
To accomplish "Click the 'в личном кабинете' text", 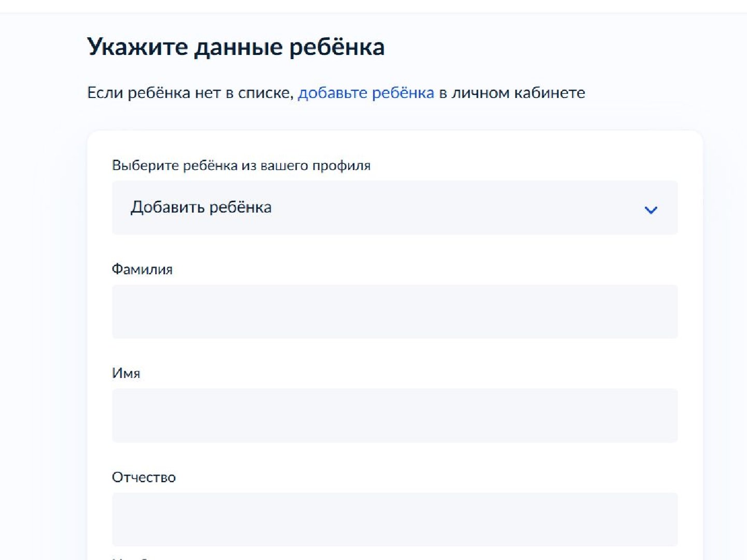I will point(512,93).
